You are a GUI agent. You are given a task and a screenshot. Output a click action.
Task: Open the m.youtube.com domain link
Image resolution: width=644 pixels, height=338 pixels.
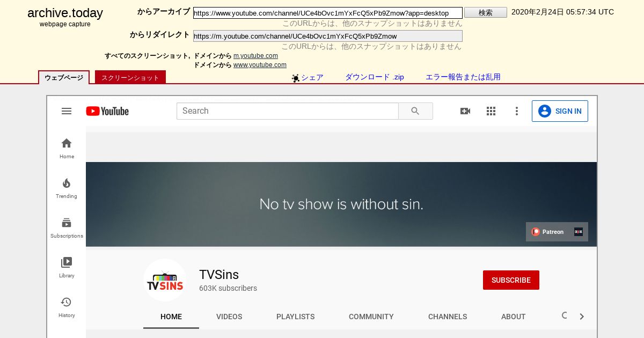(x=255, y=56)
